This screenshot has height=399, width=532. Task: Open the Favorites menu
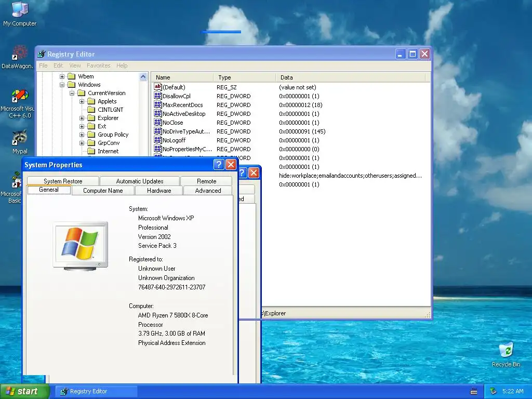coord(98,65)
